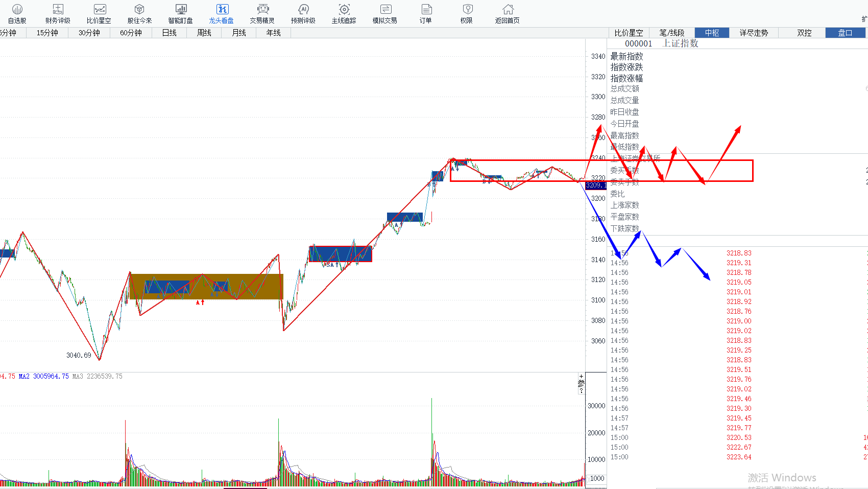
Task: Click the 上证指数 stock name header
Action: point(680,43)
